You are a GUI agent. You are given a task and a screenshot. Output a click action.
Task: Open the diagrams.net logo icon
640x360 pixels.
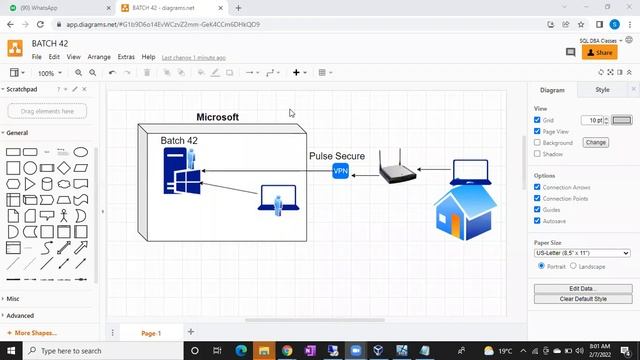point(15,48)
